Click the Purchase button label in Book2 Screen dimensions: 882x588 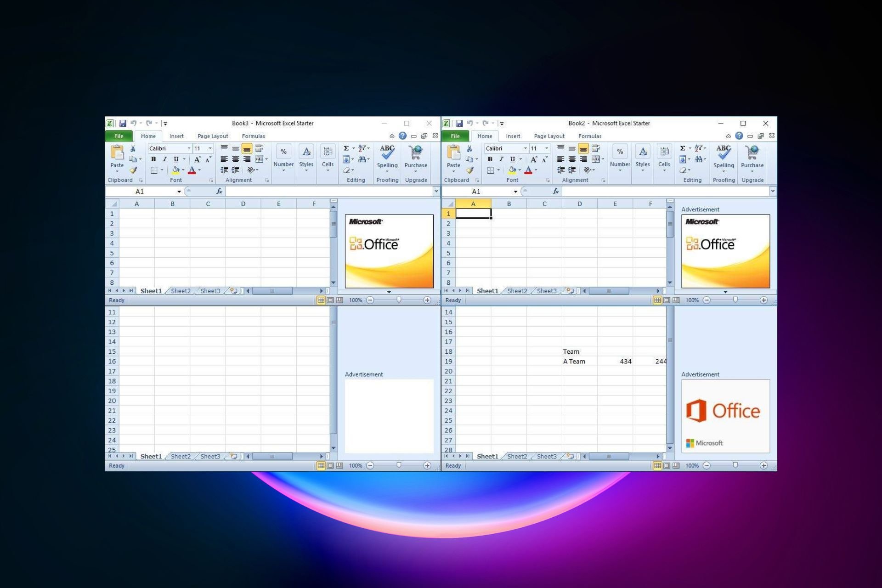coord(752,165)
